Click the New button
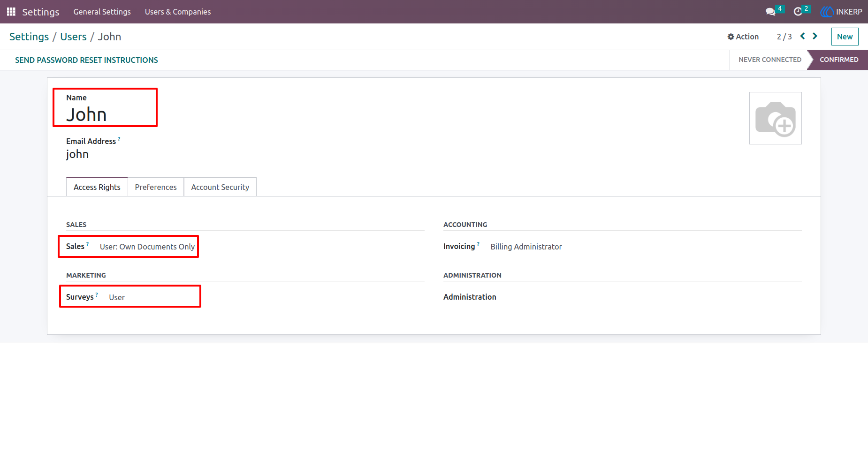Screen dimensions: 868x453 (845, 37)
